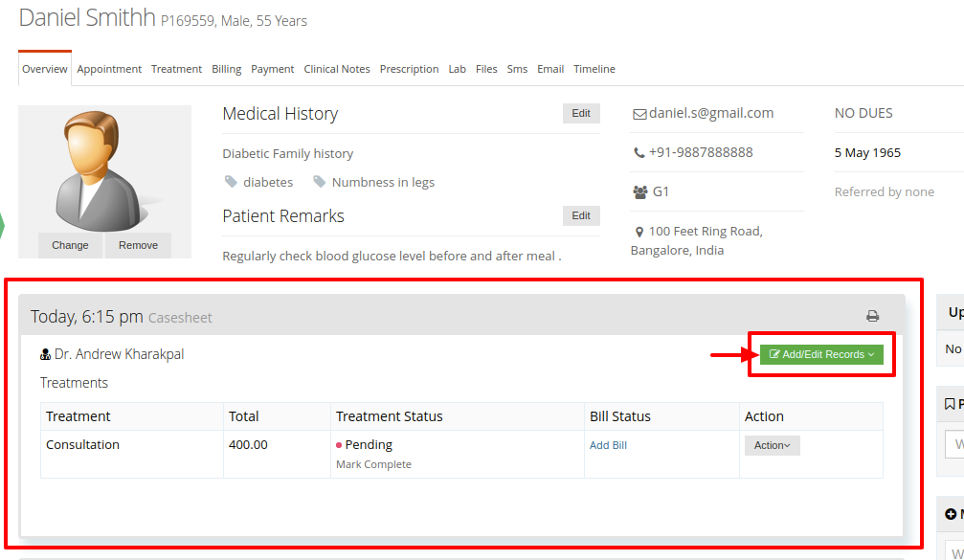Click the Numbness in legs tag icon
This screenshot has height=560, width=964.
pyautogui.click(x=319, y=181)
